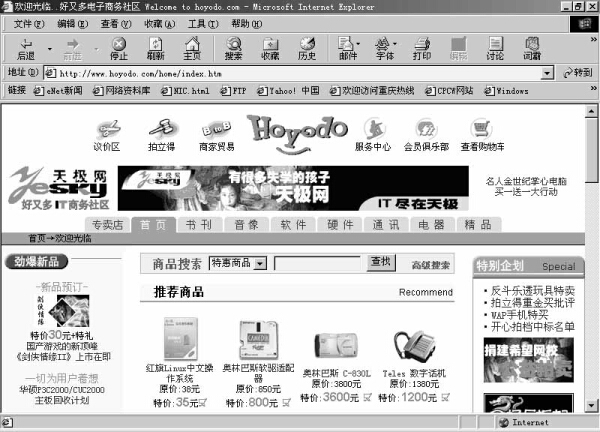Screen dimensions: 600x432
Task: Switch to the 专卖店 tab
Action: coord(107,225)
